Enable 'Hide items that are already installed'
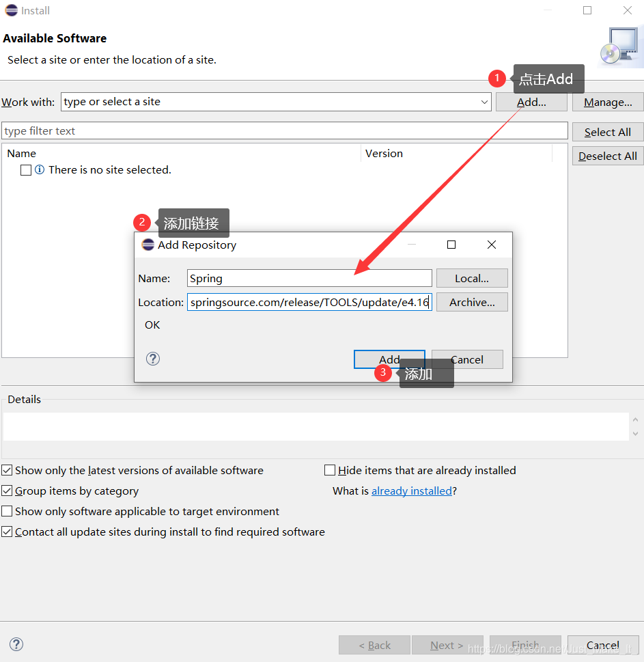This screenshot has width=644, height=662. [330, 470]
